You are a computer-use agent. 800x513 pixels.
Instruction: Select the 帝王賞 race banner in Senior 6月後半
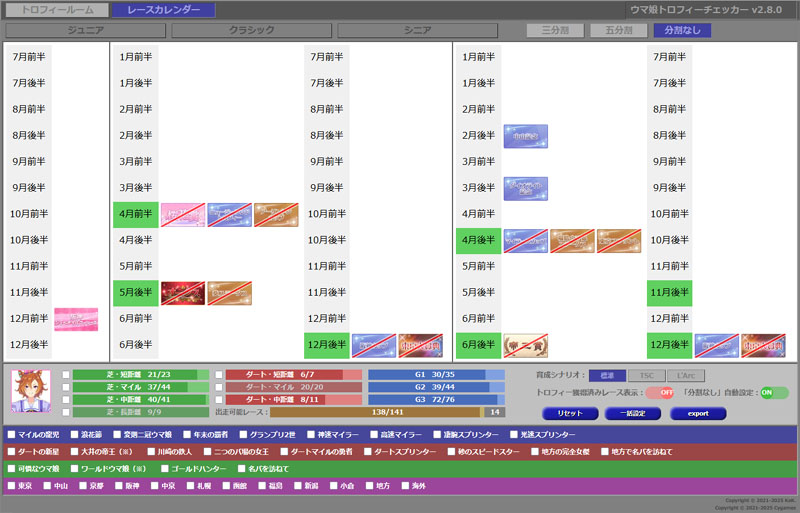[525, 345]
